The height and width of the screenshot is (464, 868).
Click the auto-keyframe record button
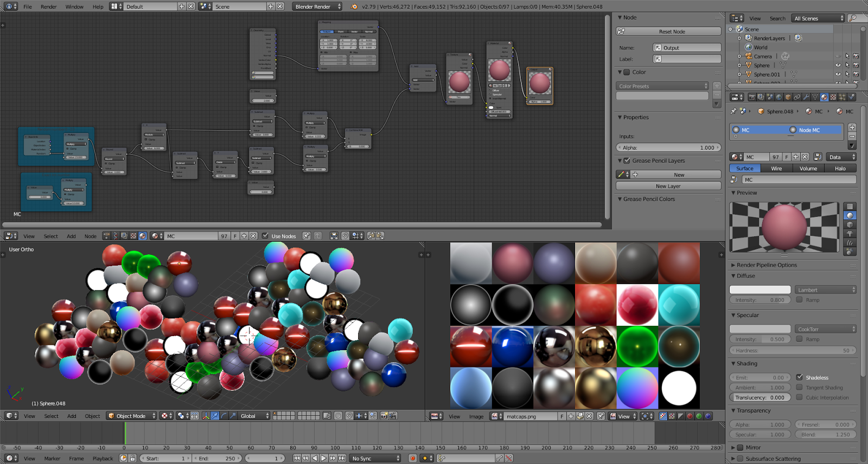[x=412, y=458]
